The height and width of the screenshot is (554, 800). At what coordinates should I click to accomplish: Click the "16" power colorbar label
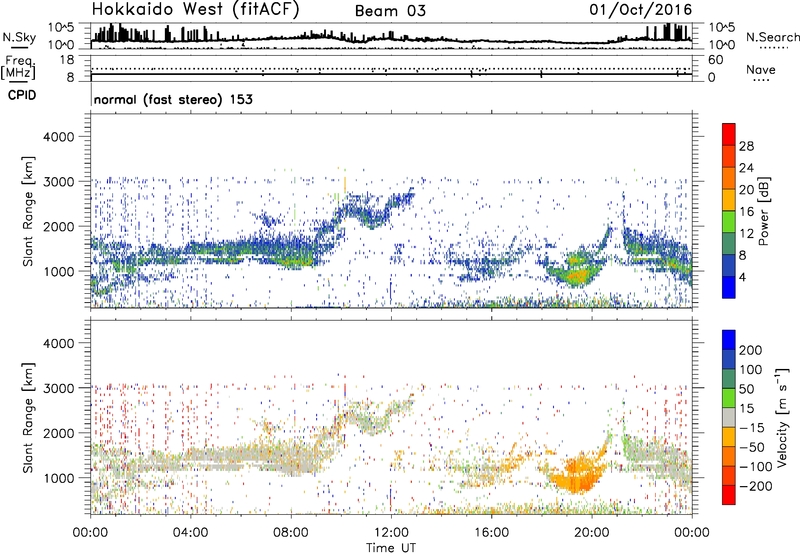[746, 212]
